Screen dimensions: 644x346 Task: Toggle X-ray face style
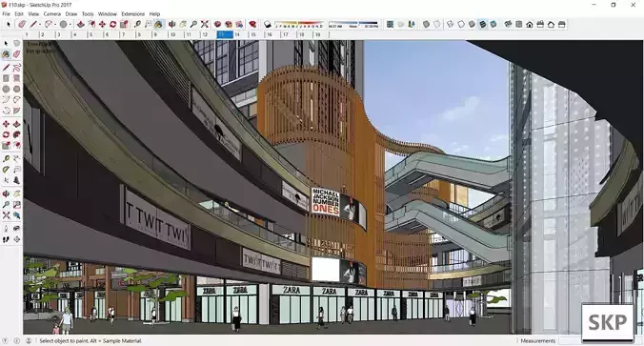pyautogui.click(x=427, y=24)
